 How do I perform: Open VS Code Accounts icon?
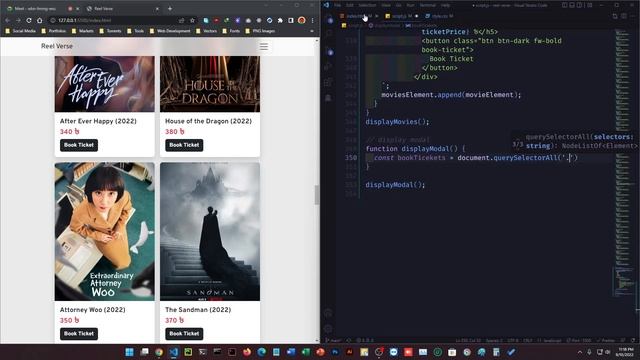tap(328, 313)
